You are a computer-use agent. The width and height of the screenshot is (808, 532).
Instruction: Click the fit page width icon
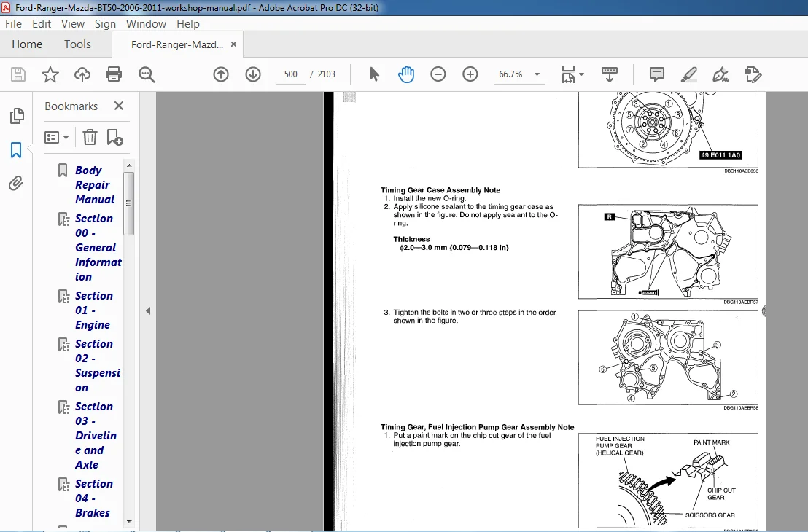(x=568, y=74)
